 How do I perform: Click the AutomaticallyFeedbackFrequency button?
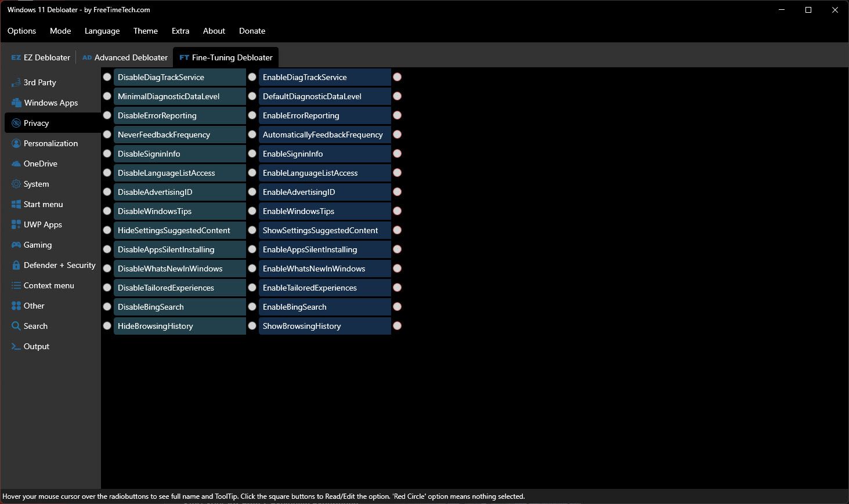325,135
